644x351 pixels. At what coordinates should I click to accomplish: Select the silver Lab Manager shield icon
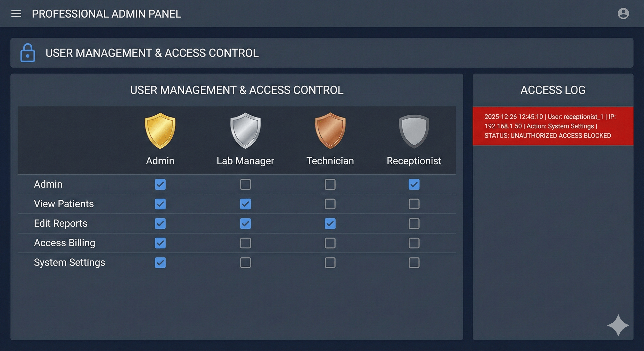[245, 130]
